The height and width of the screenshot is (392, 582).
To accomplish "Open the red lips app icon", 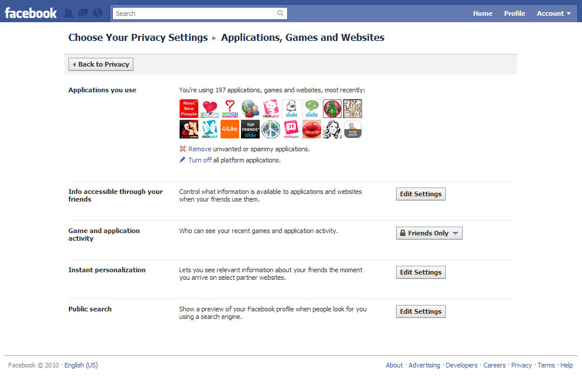I will click(x=312, y=129).
